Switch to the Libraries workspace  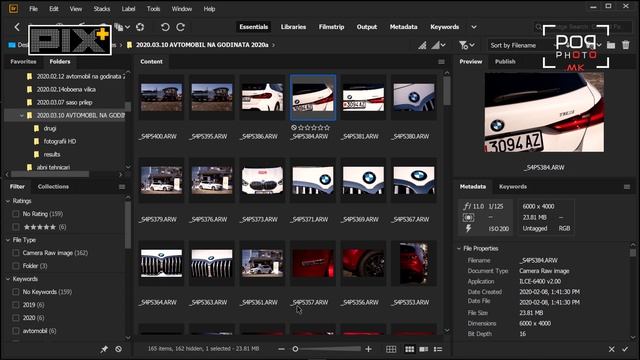coord(293,27)
